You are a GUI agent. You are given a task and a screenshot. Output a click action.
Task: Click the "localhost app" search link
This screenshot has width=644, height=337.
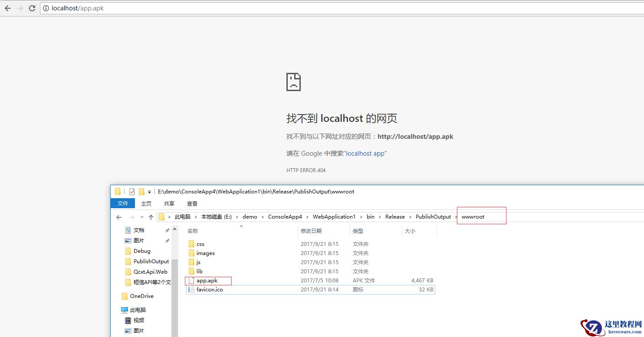[x=365, y=154]
